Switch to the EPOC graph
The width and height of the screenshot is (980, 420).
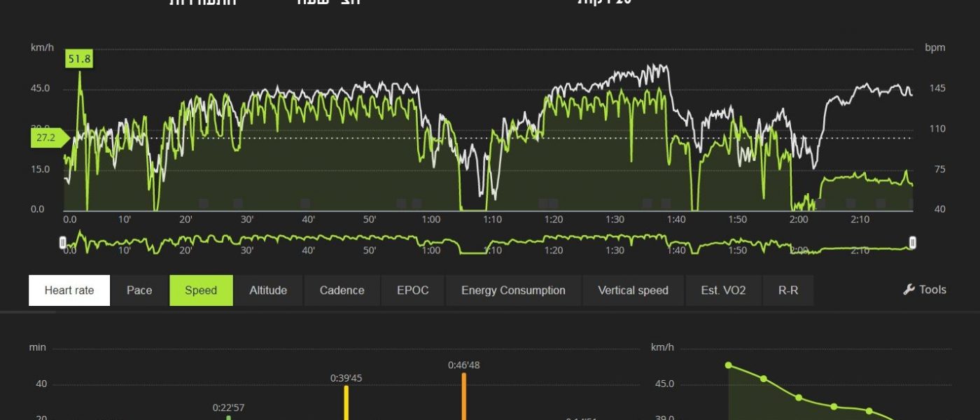click(412, 290)
